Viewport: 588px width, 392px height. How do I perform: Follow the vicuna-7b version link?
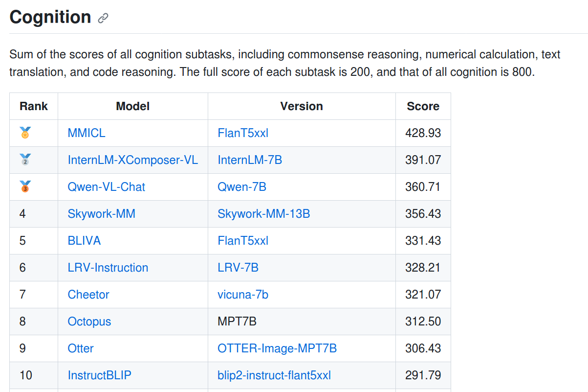tap(243, 295)
